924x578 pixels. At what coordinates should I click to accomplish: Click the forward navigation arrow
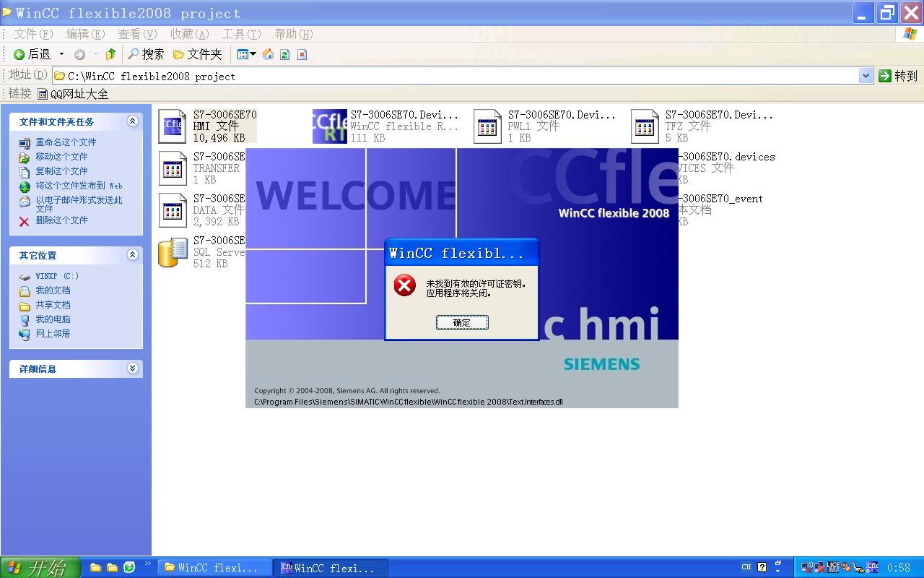(x=79, y=54)
